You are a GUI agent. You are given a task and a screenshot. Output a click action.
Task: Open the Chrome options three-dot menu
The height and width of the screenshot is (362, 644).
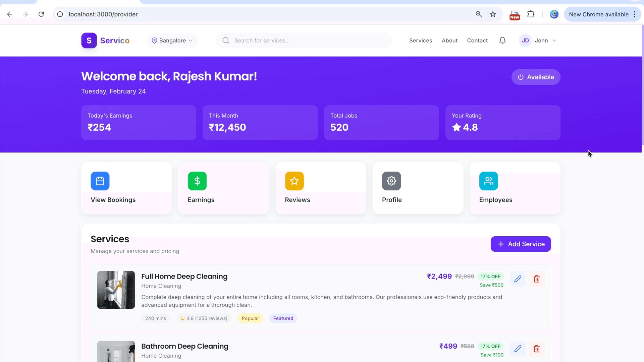[x=634, y=14]
